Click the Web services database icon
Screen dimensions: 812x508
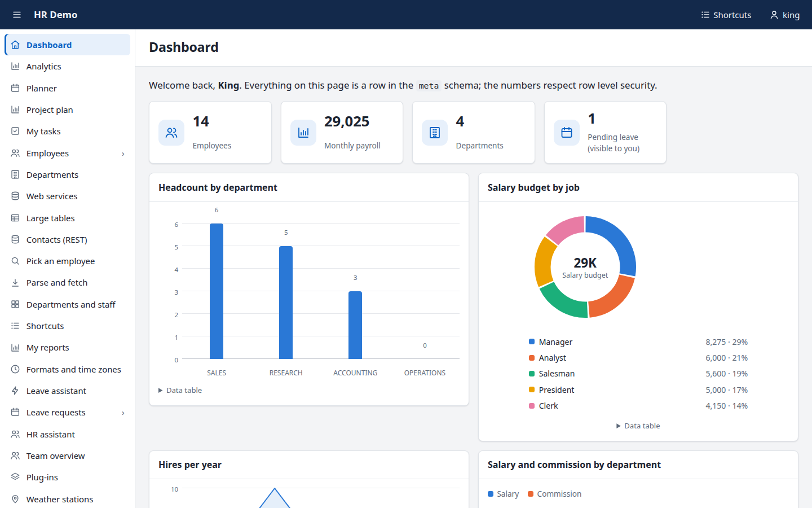point(15,196)
